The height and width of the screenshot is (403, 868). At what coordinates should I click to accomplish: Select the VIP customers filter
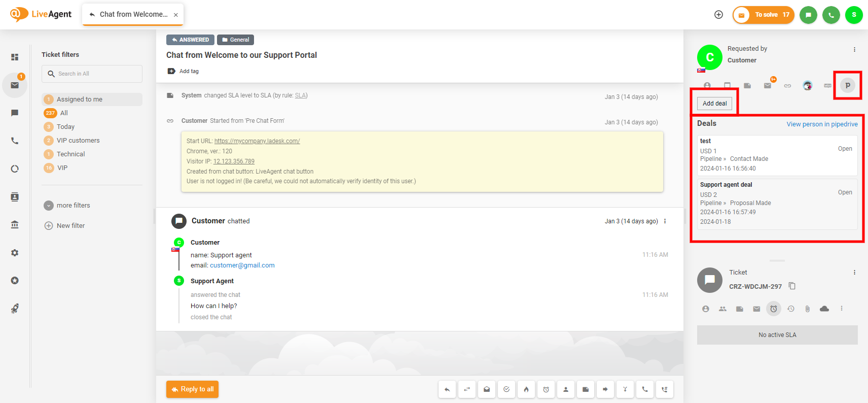coord(78,141)
